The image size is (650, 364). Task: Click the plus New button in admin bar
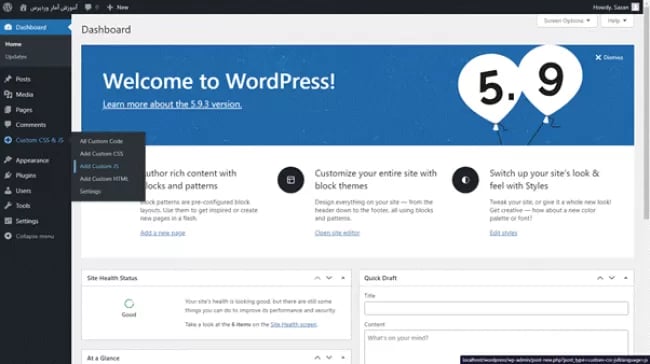[x=118, y=7]
